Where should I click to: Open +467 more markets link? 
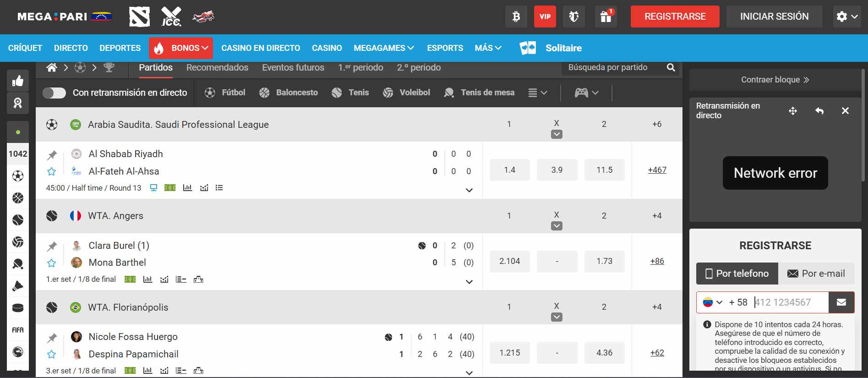(657, 170)
